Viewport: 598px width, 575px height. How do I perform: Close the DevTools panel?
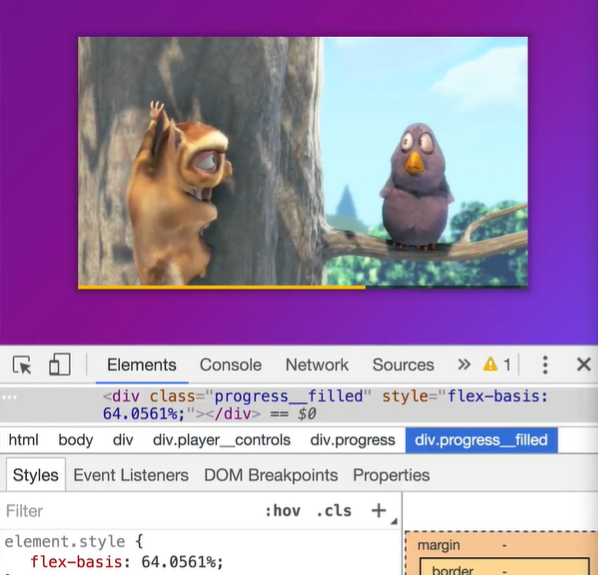pyautogui.click(x=584, y=365)
